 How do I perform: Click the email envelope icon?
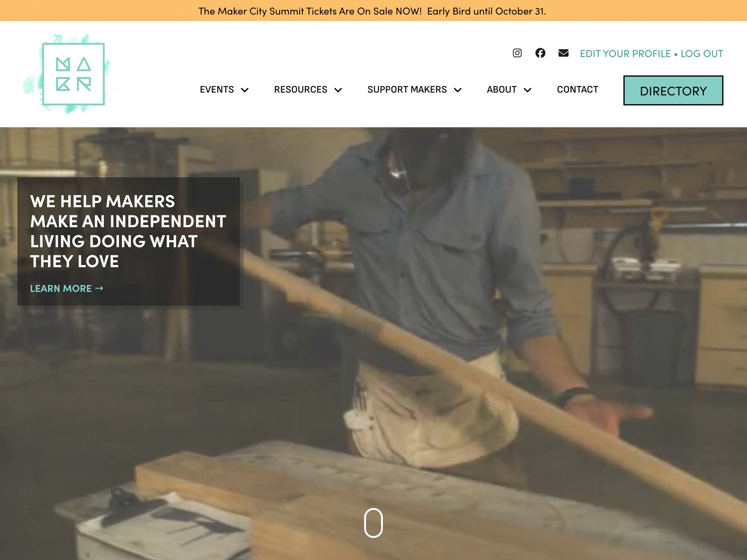563,53
